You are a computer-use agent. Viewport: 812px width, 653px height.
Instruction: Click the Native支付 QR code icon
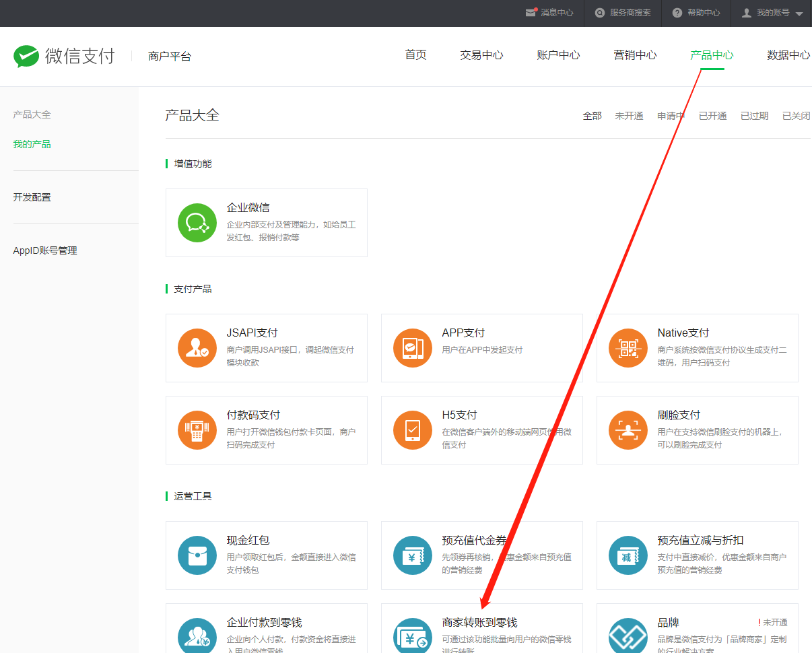pyautogui.click(x=628, y=348)
